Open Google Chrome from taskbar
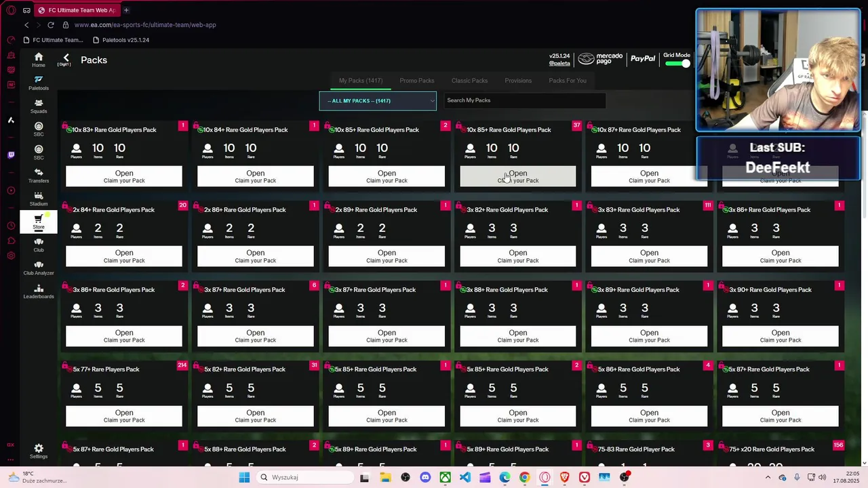This screenshot has height=488, width=868. 525,477
